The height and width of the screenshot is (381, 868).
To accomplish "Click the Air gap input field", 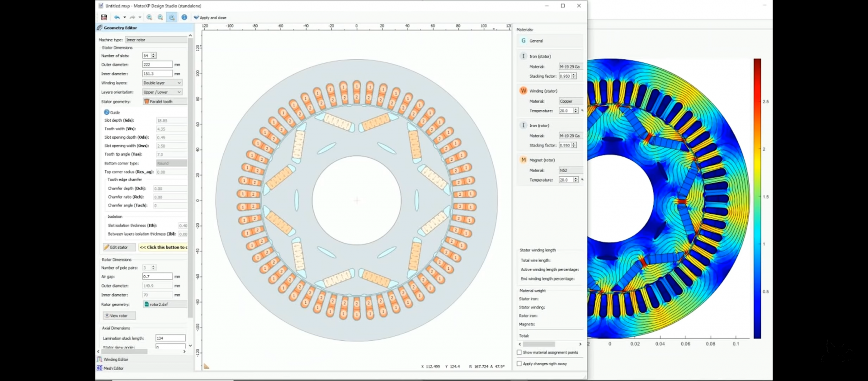I will pyautogui.click(x=157, y=277).
